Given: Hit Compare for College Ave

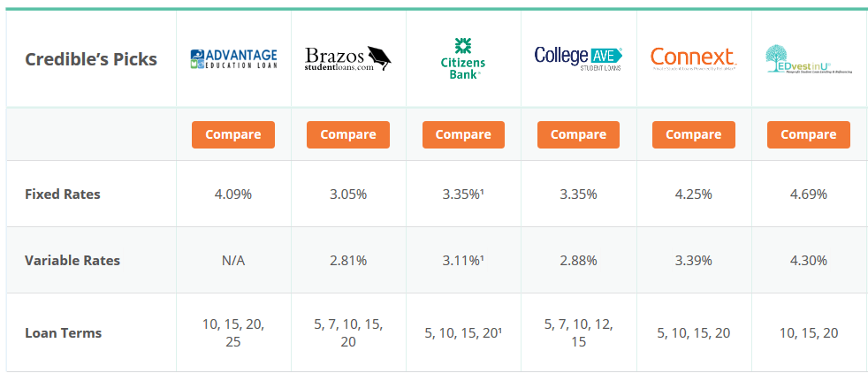Looking at the screenshot, I should pyautogui.click(x=578, y=134).
